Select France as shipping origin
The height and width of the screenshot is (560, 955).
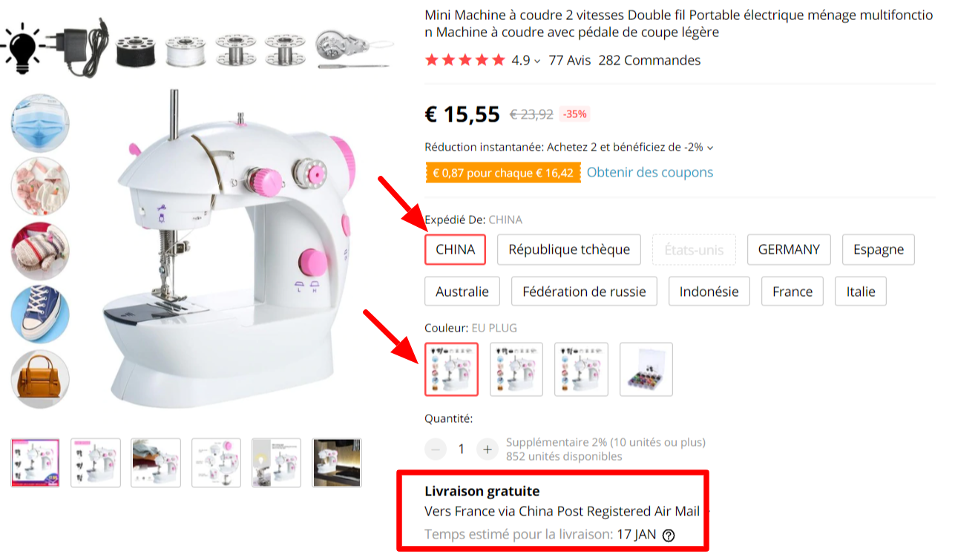point(792,291)
